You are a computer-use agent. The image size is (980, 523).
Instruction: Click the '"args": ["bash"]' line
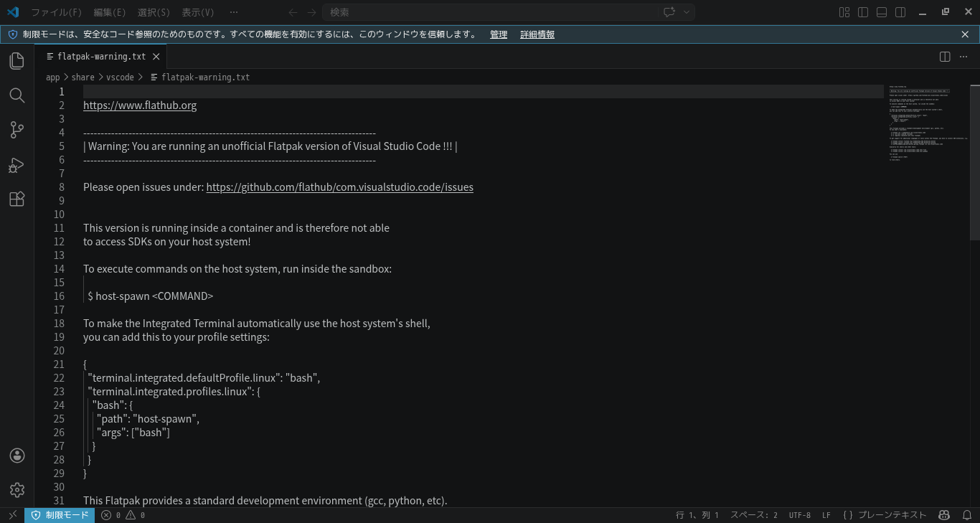(133, 433)
